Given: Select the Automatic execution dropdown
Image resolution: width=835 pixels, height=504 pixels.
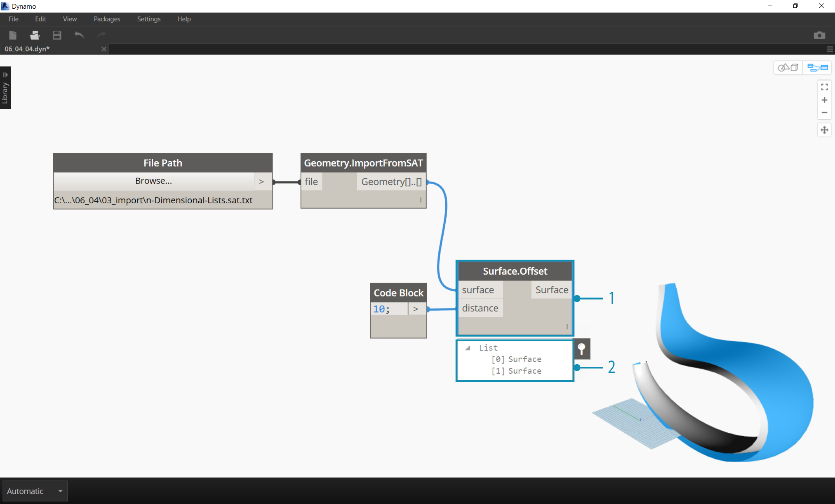Looking at the screenshot, I should (34, 491).
